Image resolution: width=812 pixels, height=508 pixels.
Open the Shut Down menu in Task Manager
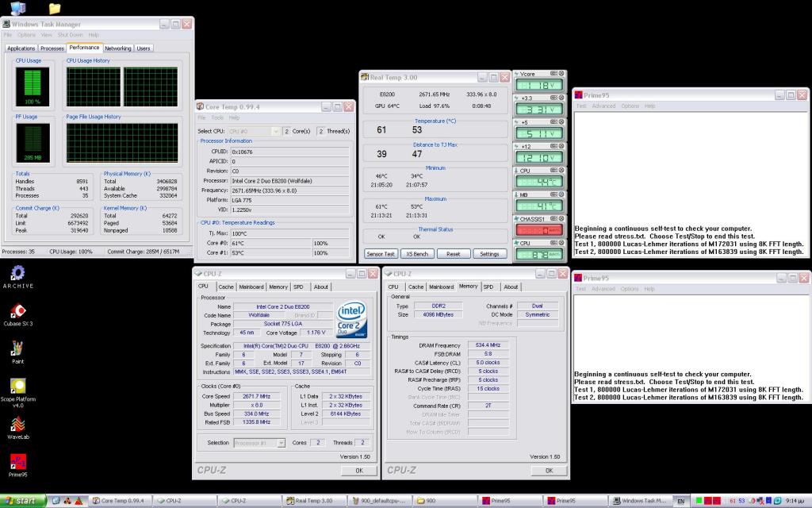[70, 35]
